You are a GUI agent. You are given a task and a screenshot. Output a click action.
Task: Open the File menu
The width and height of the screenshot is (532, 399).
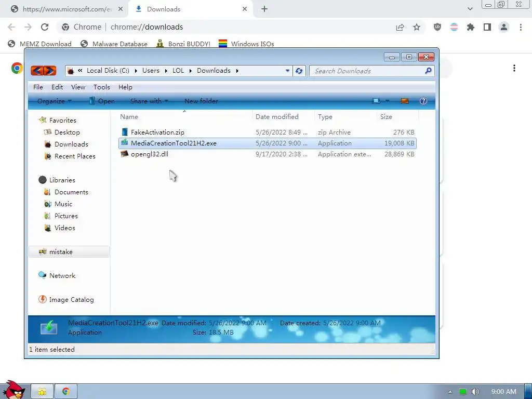[38, 87]
